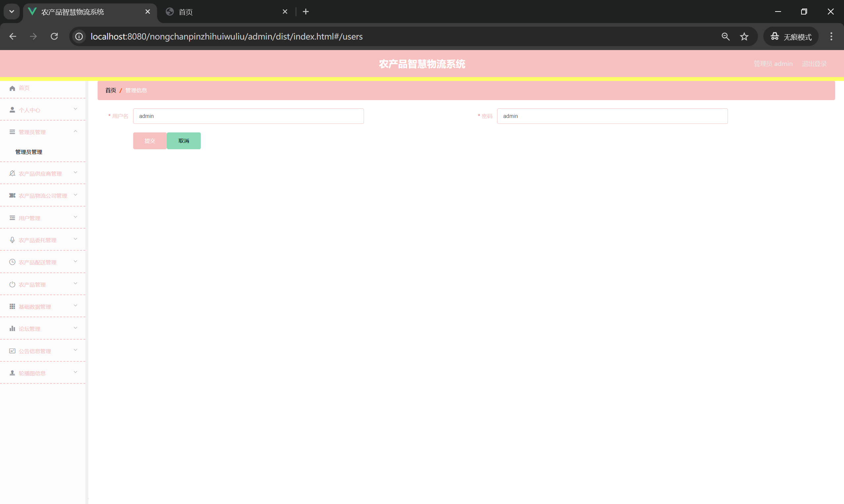Click the bell icon for 农产品供应商管理
This screenshot has width=844, height=504.
coord(12,174)
